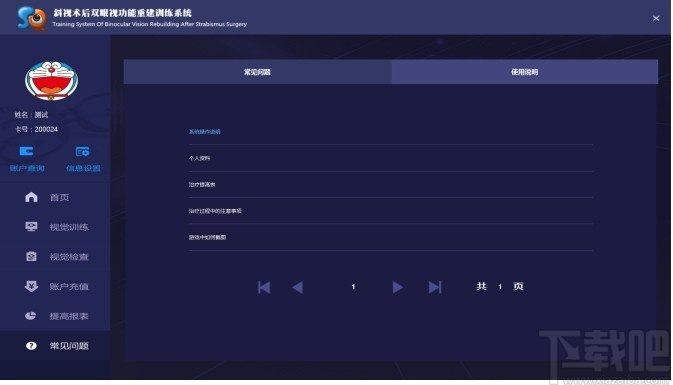
Task: Click the 首页 house icon
Action: pyautogui.click(x=31, y=197)
